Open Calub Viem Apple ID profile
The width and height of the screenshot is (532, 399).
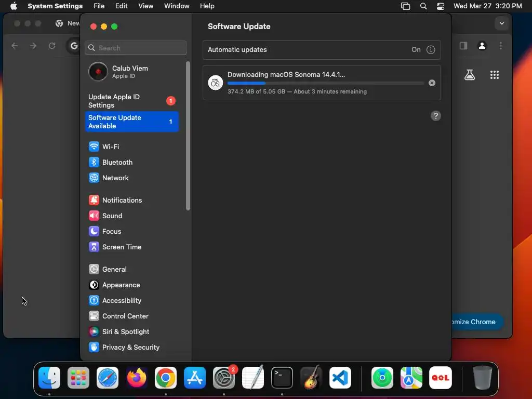click(x=131, y=72)
